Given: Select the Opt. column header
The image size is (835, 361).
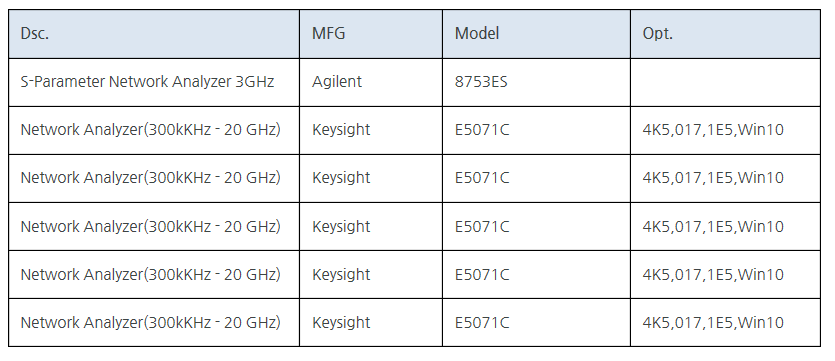Looking at the screenshot, I should pos(725,34).
